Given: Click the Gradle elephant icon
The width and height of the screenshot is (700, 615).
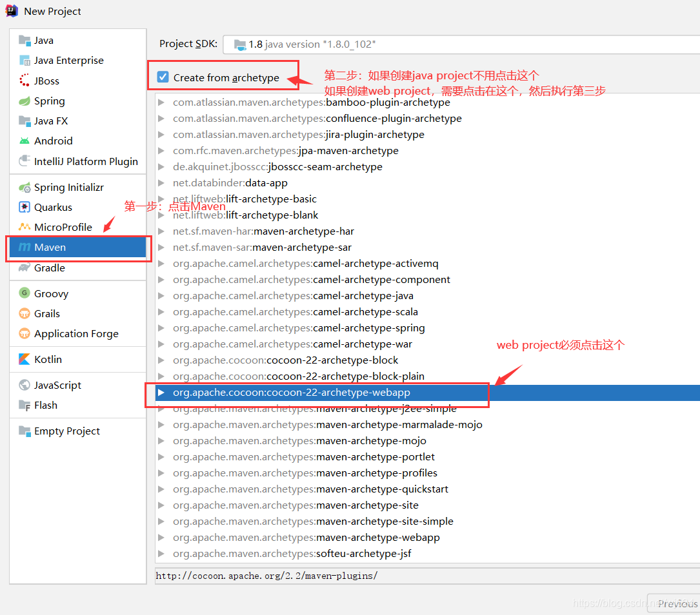Looking at the screenshot, I should coord(25,268).
